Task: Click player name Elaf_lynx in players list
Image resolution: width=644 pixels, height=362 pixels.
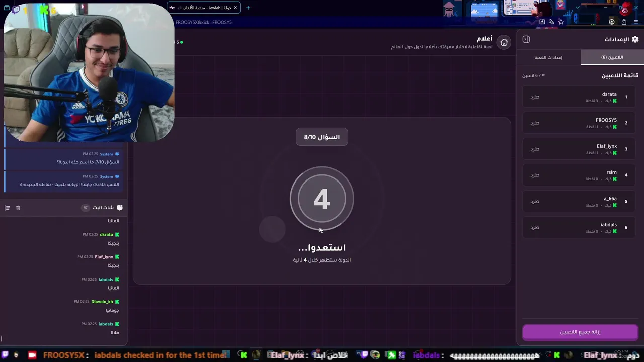Action: coord(607,146)
